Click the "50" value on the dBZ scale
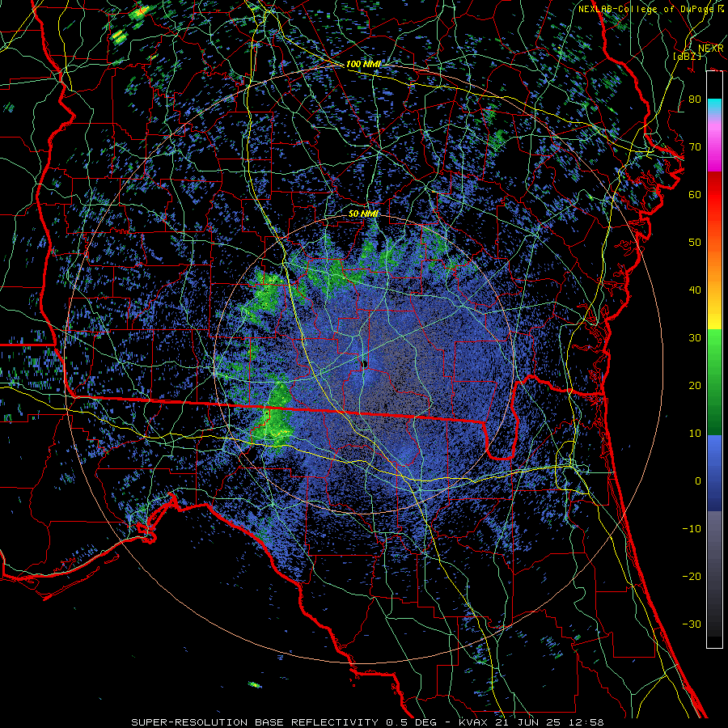Image resolution: width=728 pixels, height=728 pixels. (695, 243)
